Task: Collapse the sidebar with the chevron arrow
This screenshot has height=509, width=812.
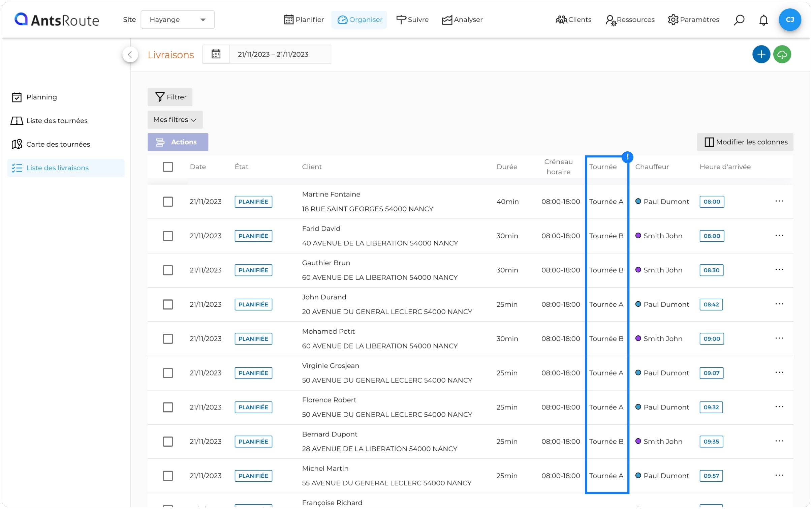Action: tap(130, 55)
